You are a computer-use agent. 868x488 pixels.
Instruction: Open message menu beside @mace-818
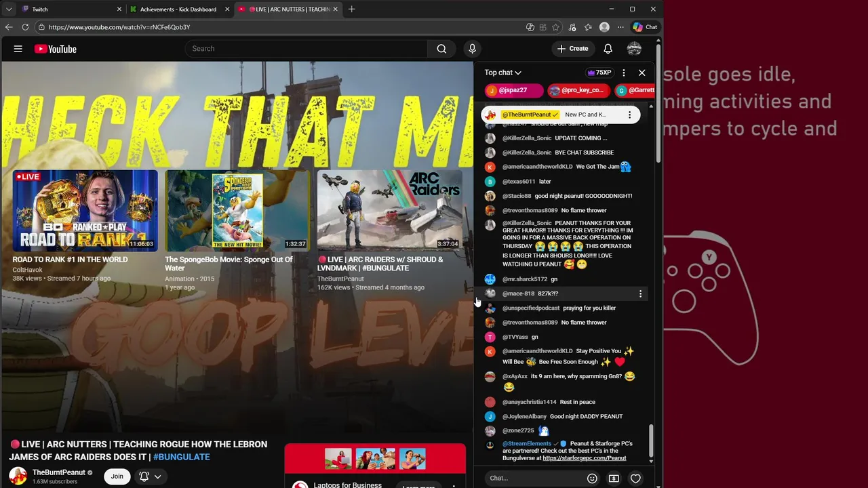click(640, 293)
